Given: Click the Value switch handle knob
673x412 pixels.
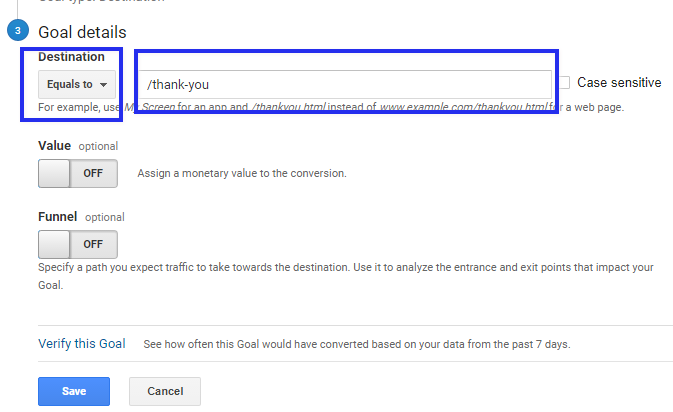Looking at the screenshot, I should click(54, 173).
